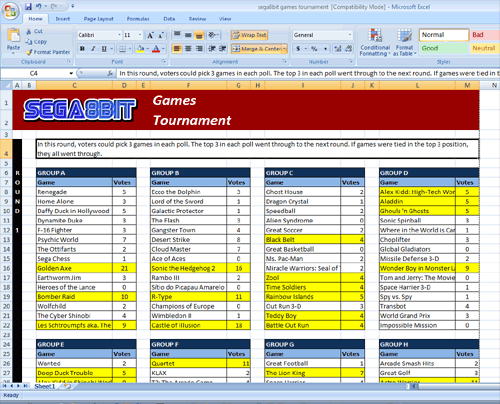The width and height of the screenshot is (500, 404).
Task: Open the Font dialog launcher
Action: click(x=164, y=62)
